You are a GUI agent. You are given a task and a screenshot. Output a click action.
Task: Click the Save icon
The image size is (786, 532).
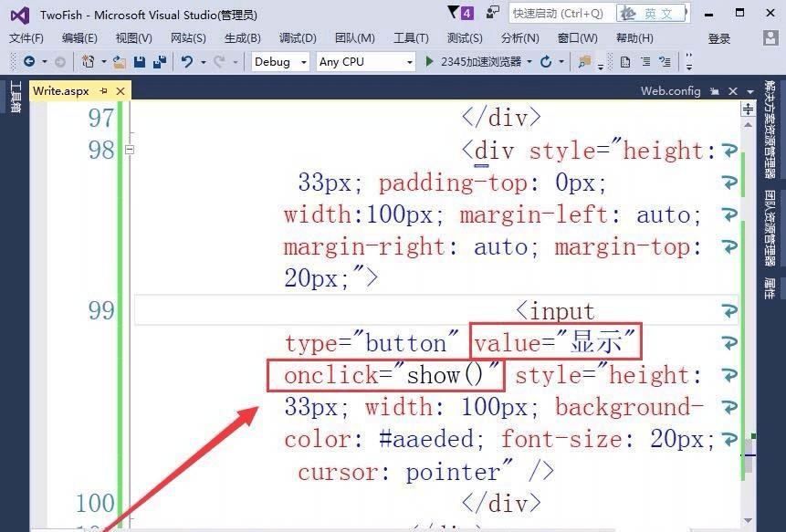(140, 62)
